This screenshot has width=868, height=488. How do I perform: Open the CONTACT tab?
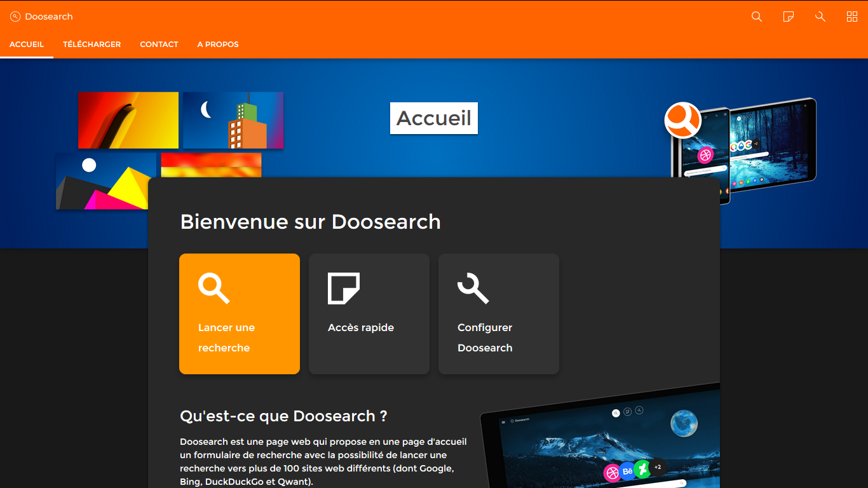(x=159, y=44)
